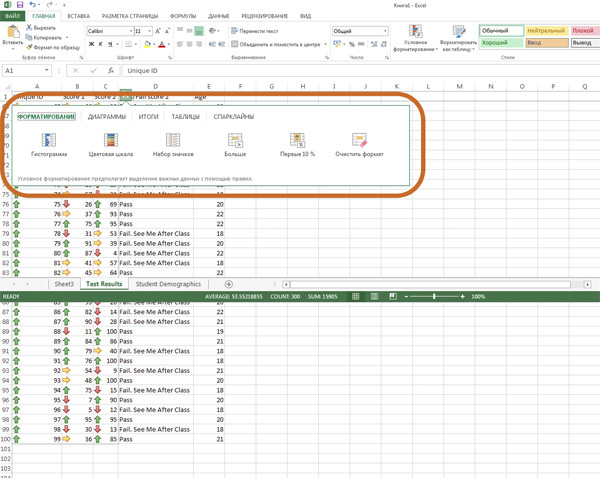Expand the Calibri font name dropdown
This screenshot has height=503, width=600.
(129, 31)
